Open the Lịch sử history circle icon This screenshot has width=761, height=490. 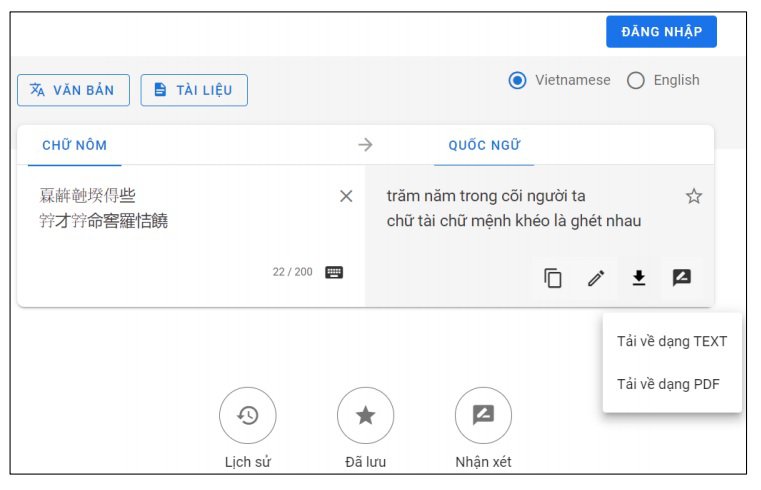pos(248,415)
